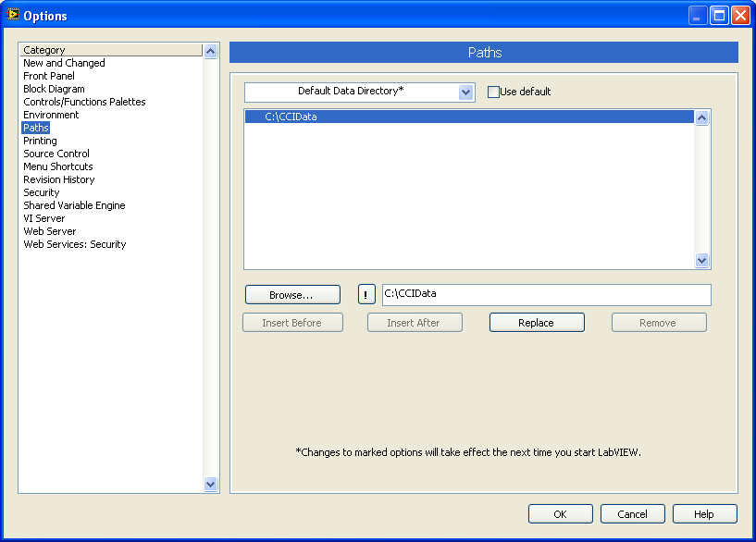The height and width of the screenshot is (542, 756).
Task: Click the Insert Before button
Action: click(292, 322)
